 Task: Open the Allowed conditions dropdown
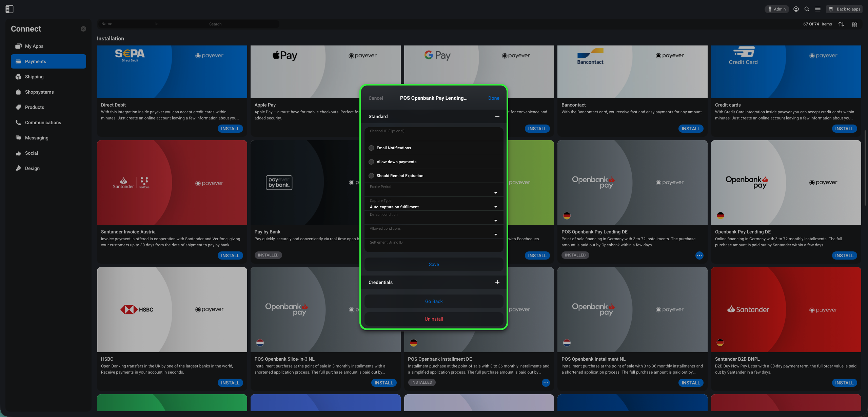point(434,232)
